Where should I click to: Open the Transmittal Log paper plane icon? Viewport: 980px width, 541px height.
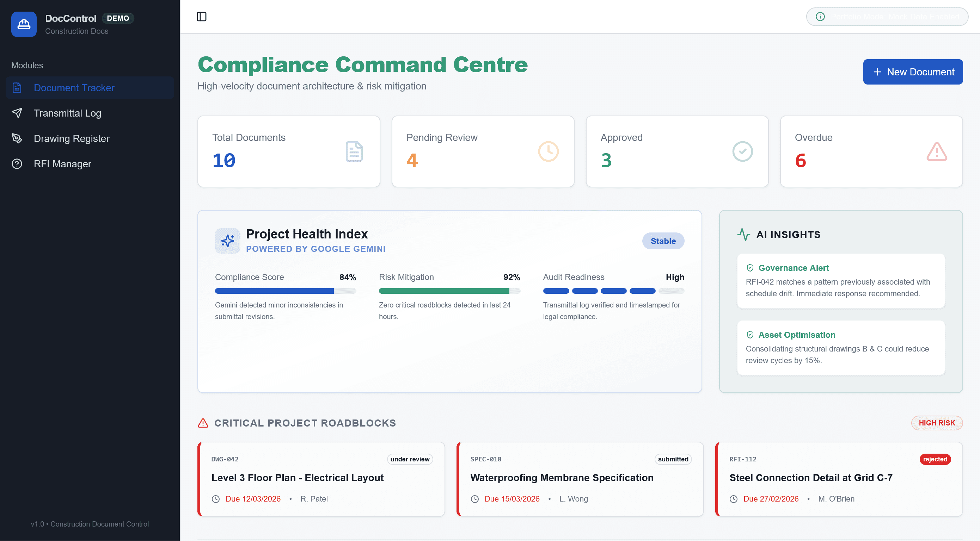(x=17, y=113)
